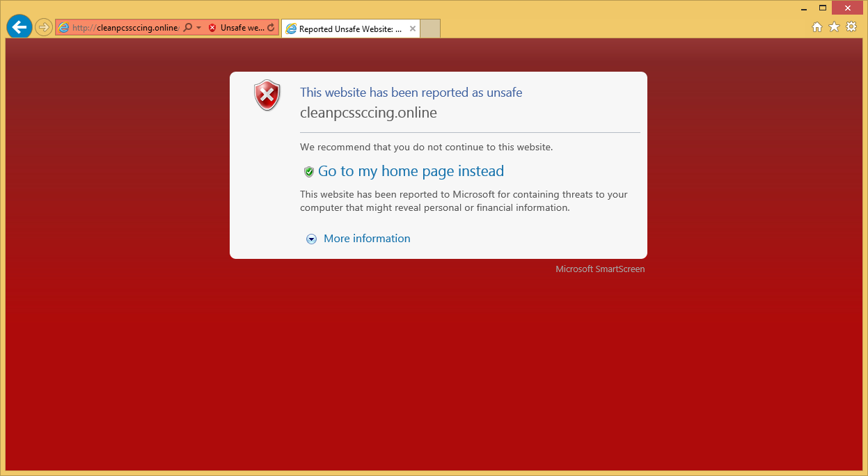Expand the More information section

pos(367,239)
